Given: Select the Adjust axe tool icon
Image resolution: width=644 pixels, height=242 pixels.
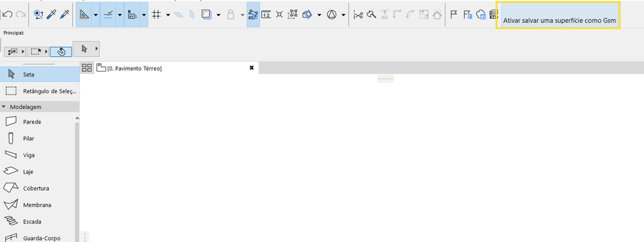Looking at the screenshot, I should 371,15.
